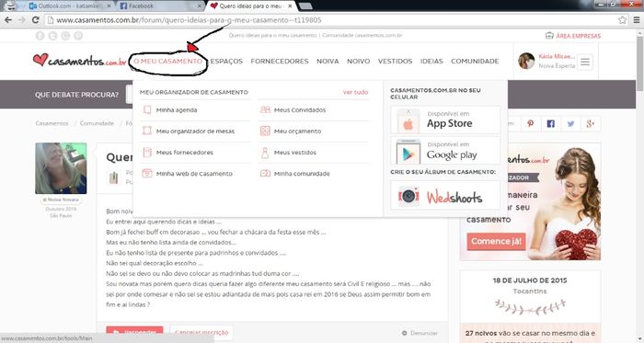Open the VESTIDOS menu

point(395,61)
